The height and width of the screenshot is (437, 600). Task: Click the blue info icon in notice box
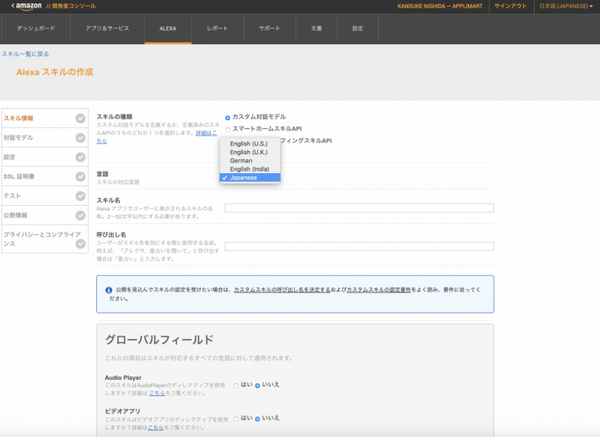click(108, 290)
